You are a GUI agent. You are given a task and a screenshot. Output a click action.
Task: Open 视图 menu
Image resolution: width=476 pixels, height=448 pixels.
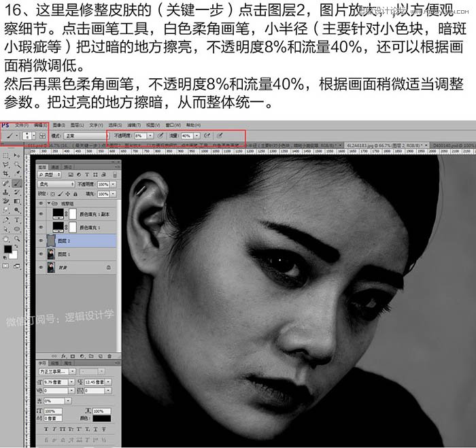153,125
